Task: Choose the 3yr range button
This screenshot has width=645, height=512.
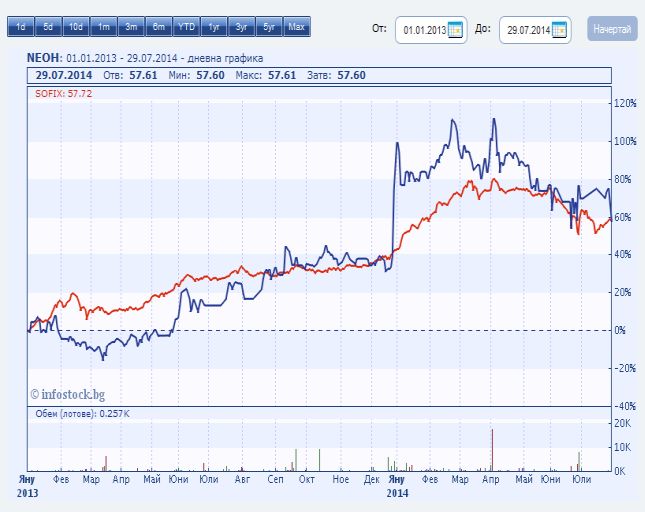Action: click(241, 27)
